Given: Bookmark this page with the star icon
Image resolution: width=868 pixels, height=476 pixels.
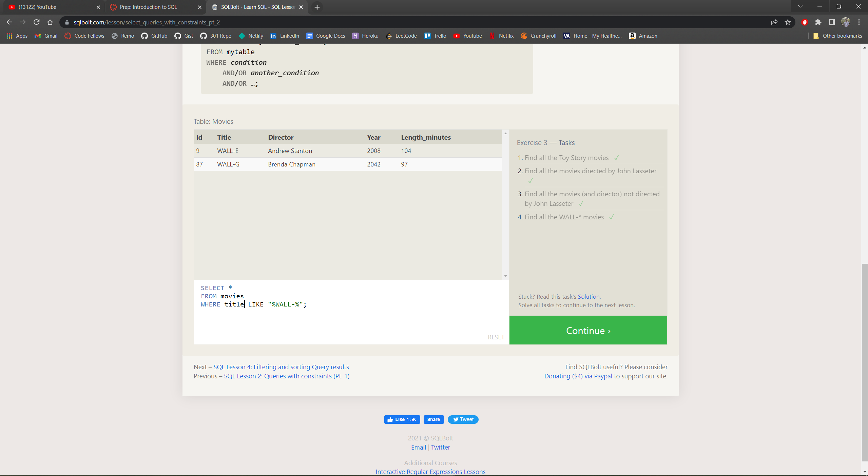Looking at the screenshot, I should click(788, 22).
